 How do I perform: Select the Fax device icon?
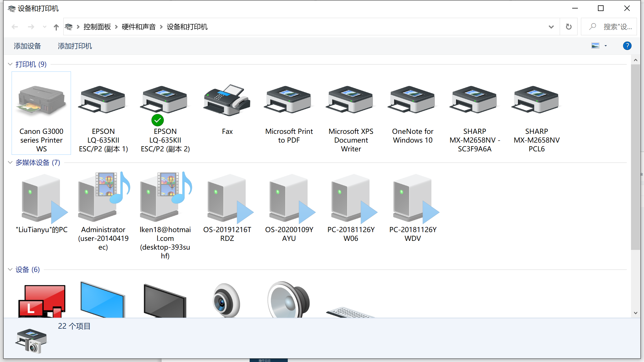227,100
